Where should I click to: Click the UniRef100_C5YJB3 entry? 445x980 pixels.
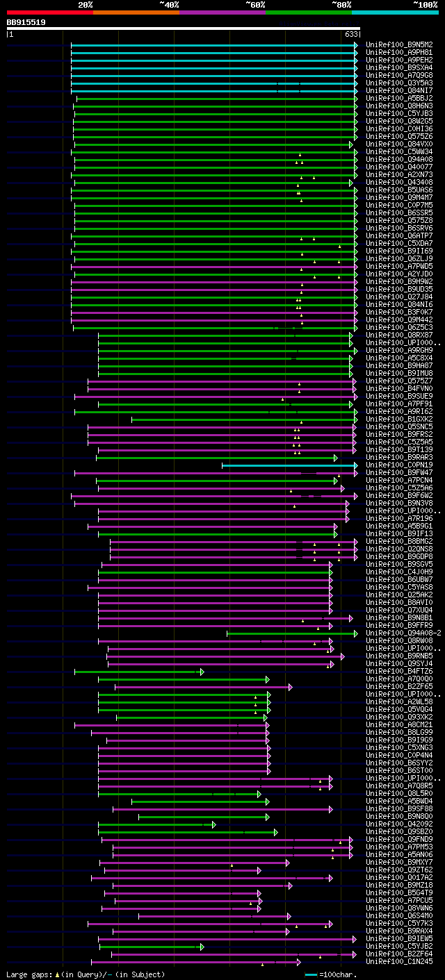pos(400,114)
